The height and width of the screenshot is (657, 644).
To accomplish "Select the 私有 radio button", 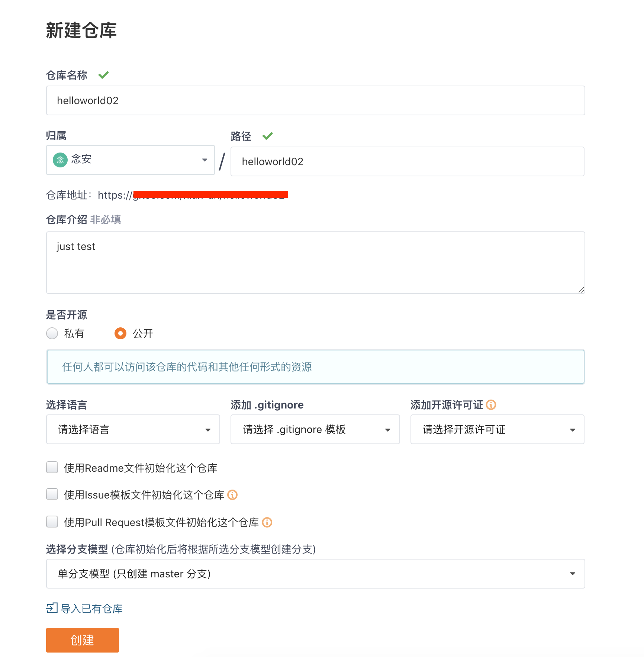I will click(x=52, y=333).
